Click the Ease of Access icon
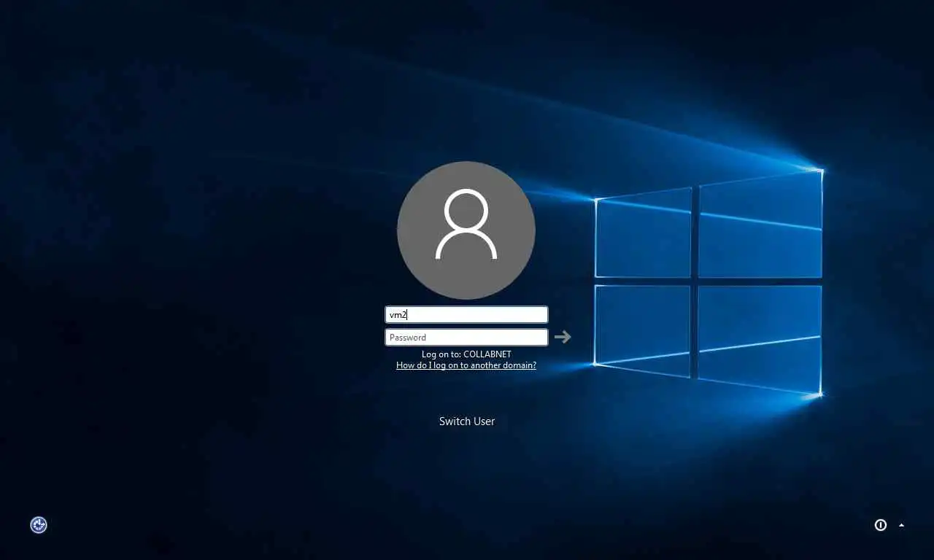Image resolution: width=934 pixels, height=560 pixels. pyautogui.click(x=39, y=525)
